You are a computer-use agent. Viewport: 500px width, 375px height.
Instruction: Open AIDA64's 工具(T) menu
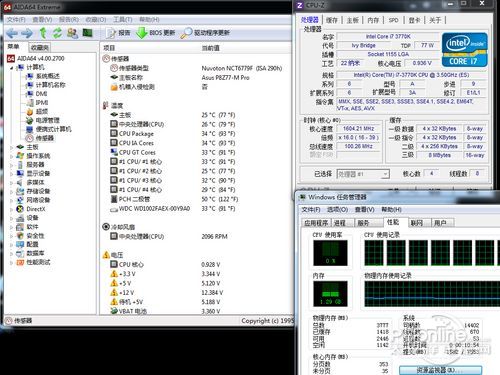point(122,20)
